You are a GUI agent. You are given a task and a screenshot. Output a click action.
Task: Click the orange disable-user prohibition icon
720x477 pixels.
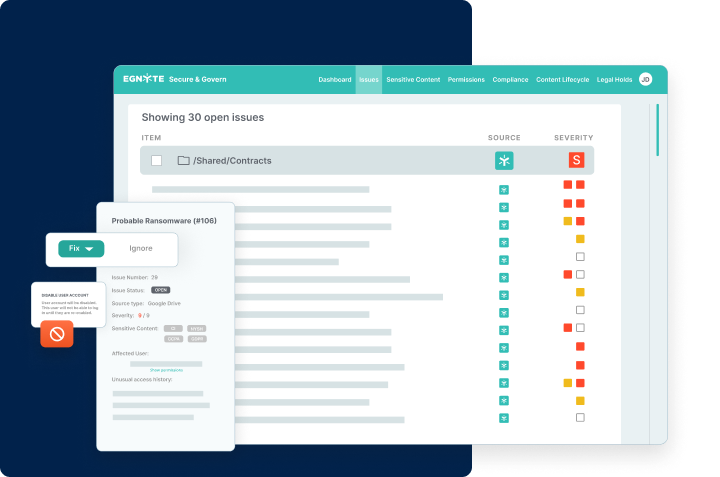57,334
